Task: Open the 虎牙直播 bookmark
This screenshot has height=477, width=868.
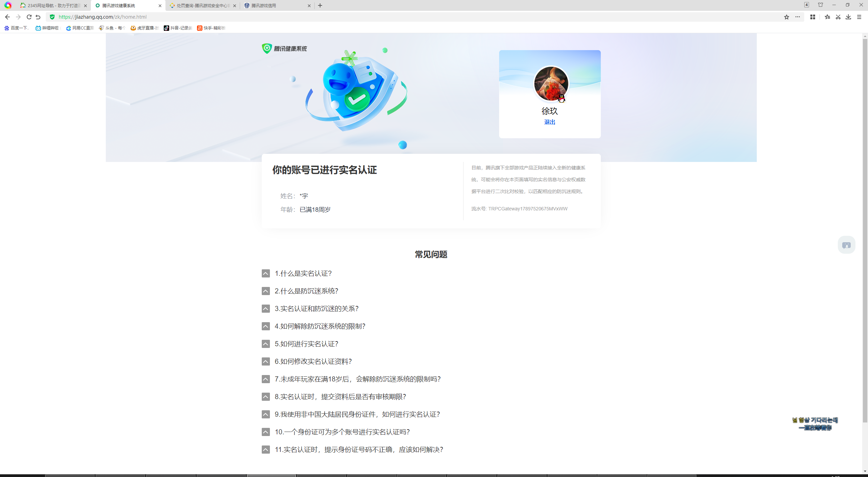Action: (145, 28)
